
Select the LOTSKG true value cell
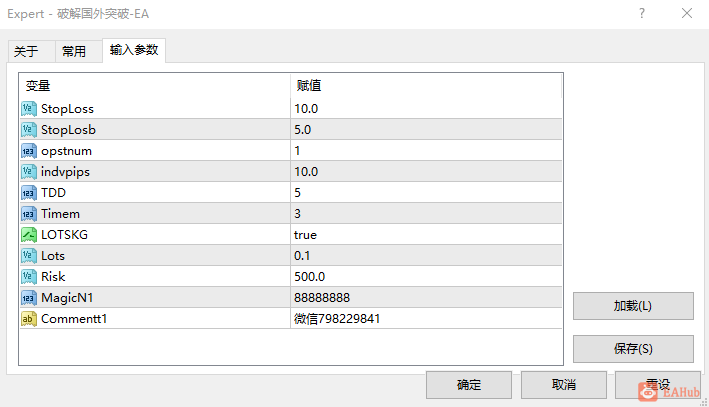(425, 234)
